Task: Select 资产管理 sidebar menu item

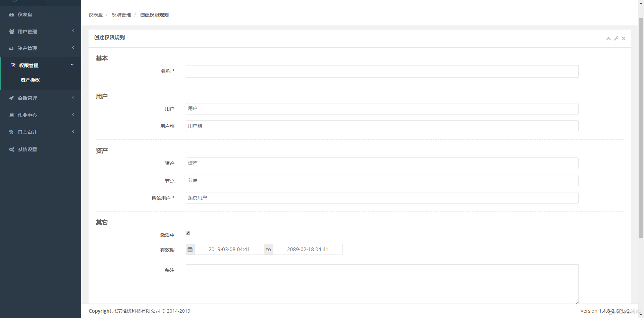Action: [41, 48]
